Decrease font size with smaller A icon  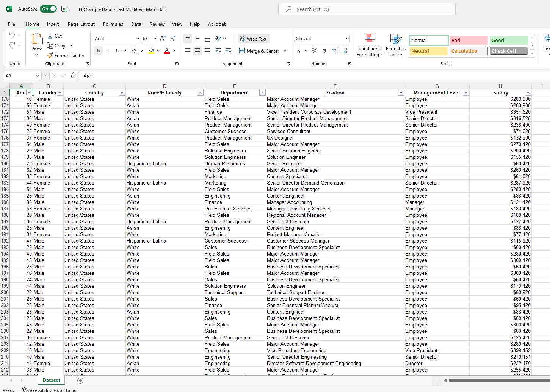tap(172, 39)
